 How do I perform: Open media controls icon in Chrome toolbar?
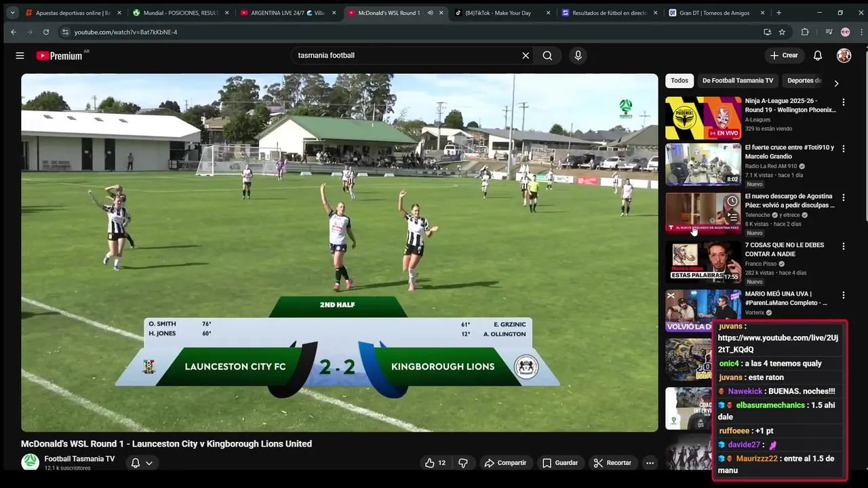pos(829,32)
